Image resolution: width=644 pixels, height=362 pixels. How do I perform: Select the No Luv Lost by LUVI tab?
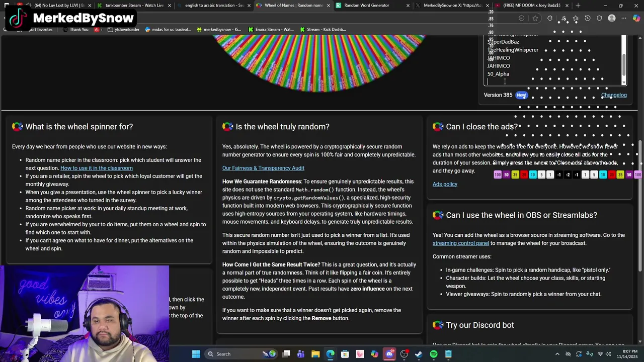pos(55,6)
